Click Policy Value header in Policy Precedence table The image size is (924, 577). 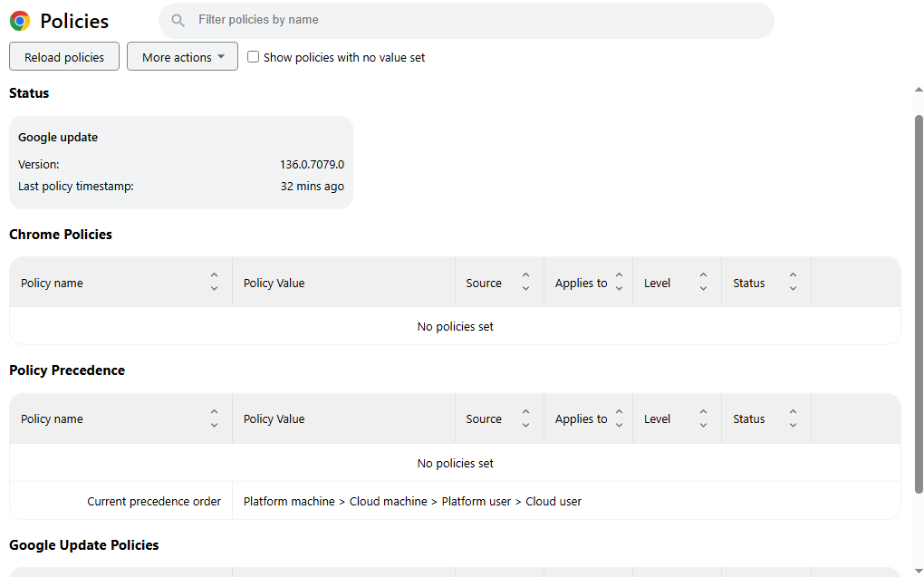pos(274,419)
